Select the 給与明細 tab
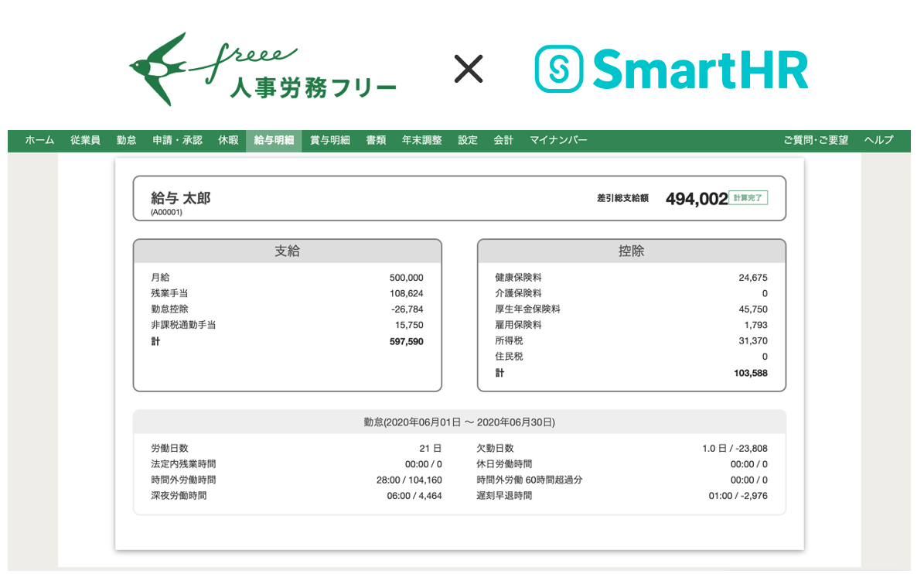 click(274, 141)
